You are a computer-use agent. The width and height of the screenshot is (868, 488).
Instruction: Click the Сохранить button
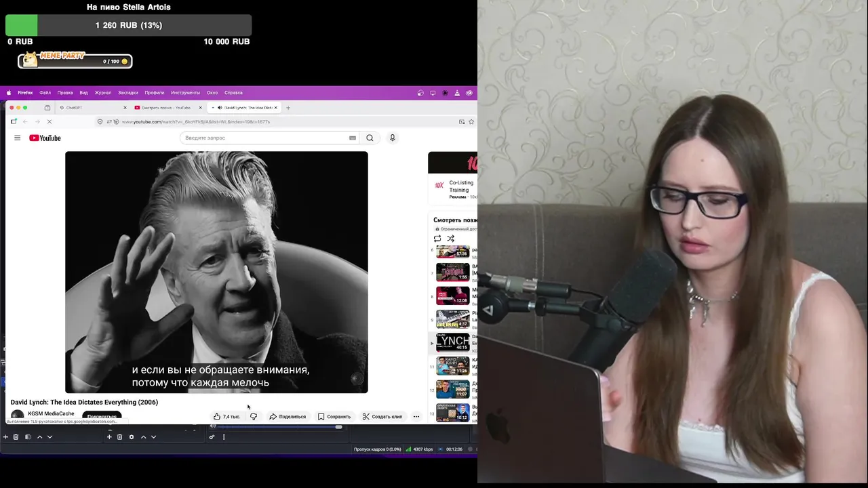pos(334,417)
